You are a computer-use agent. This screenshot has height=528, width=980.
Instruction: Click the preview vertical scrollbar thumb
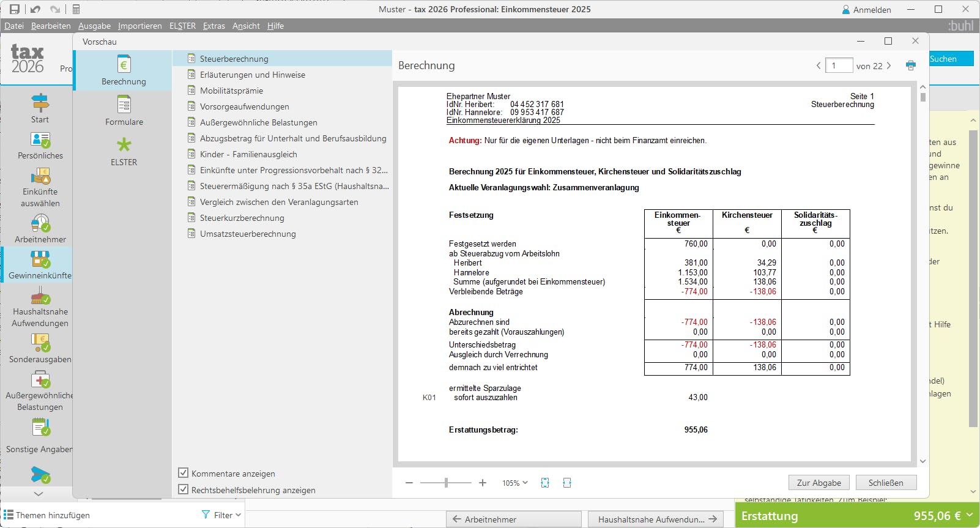click(922, 97)
